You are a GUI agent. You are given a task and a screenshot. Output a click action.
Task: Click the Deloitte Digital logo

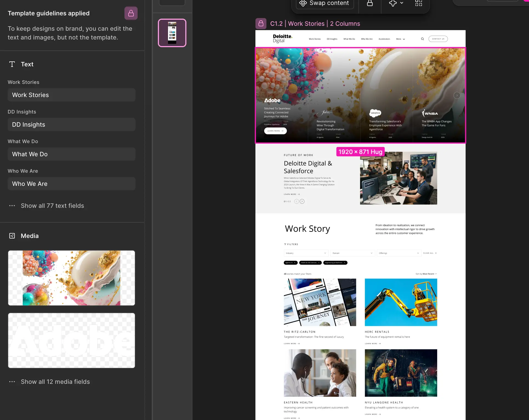283,39
